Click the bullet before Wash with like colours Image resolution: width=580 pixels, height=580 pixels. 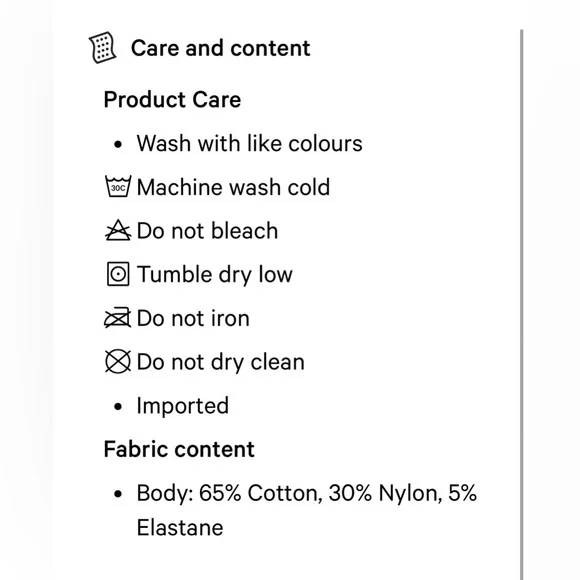click(x=118, y=144)
